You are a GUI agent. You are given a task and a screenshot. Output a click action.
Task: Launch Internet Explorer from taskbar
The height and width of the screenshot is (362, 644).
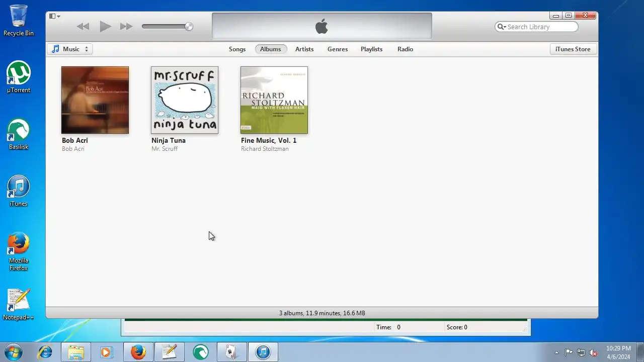coord(45,352)
